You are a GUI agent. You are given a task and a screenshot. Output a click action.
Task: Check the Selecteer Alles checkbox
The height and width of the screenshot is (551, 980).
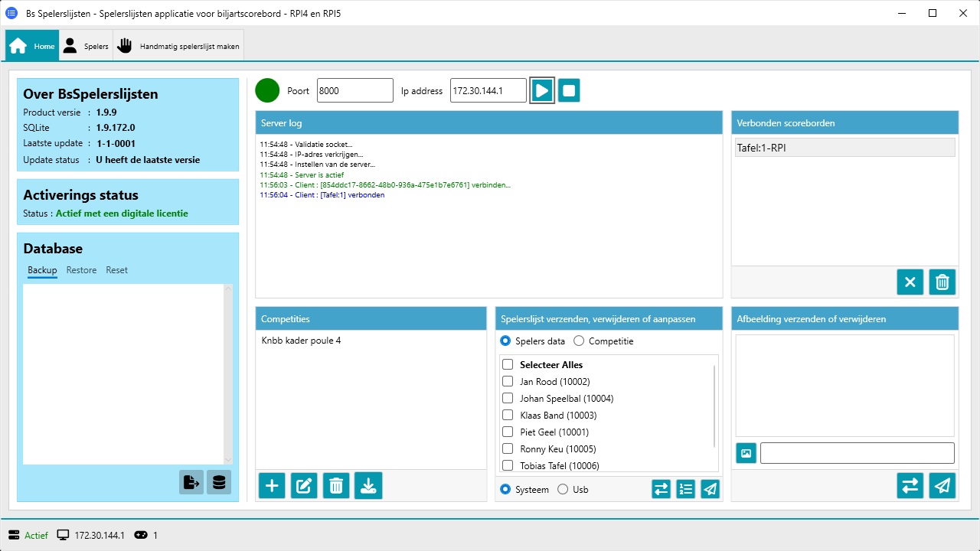[508, 365]
